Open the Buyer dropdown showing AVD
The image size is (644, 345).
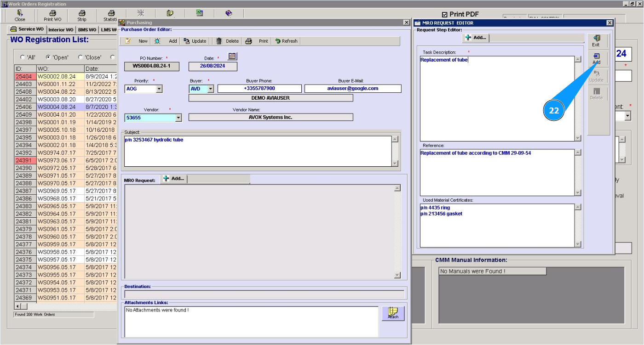[x=211, y=89]
